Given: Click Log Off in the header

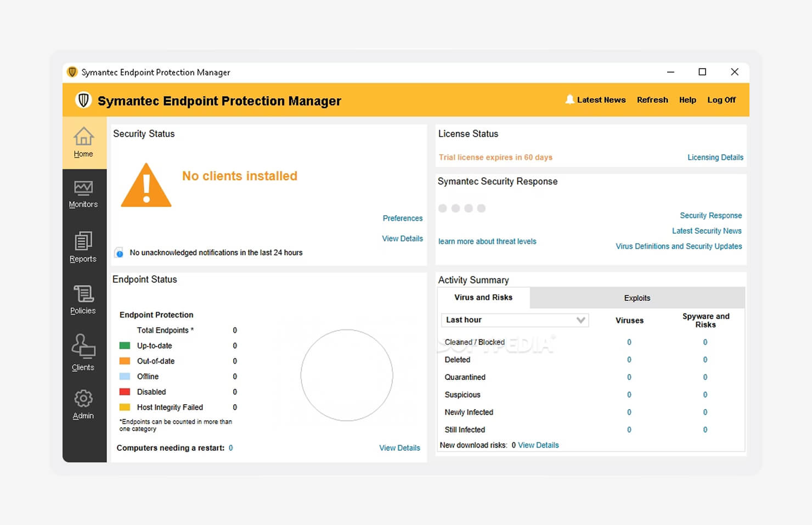Looking at the screenshot, I should pos(721,100).
